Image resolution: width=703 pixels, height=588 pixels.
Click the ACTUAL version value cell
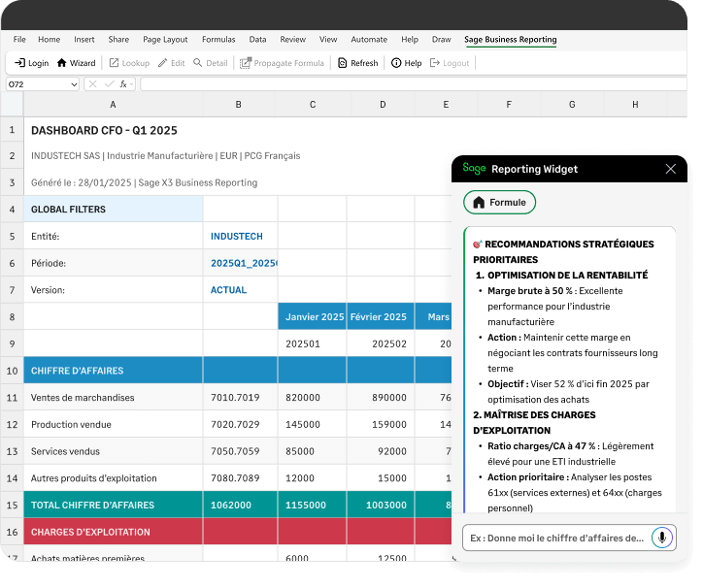240,290
